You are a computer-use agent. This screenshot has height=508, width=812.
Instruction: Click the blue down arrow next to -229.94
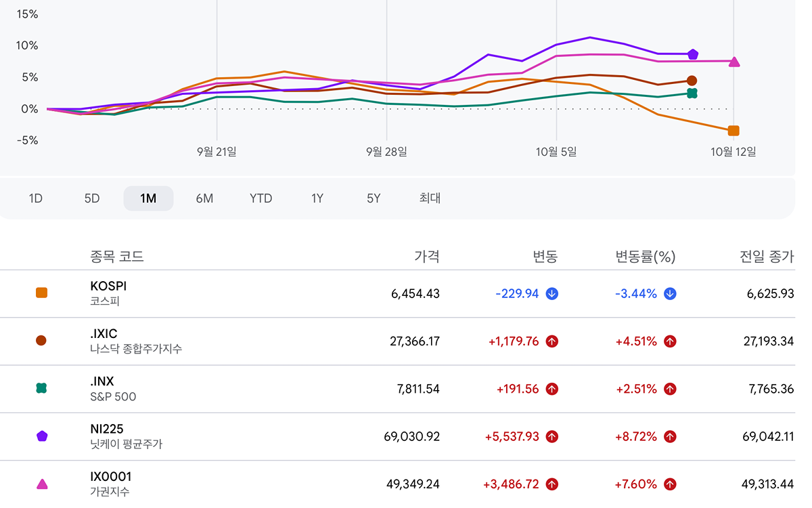[x=552, y=294]
